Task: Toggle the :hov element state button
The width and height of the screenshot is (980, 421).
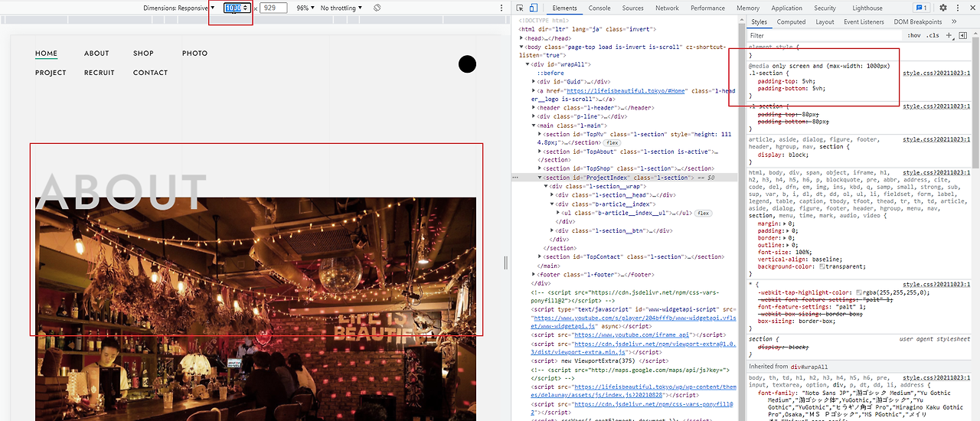Action: click(914, 35)
